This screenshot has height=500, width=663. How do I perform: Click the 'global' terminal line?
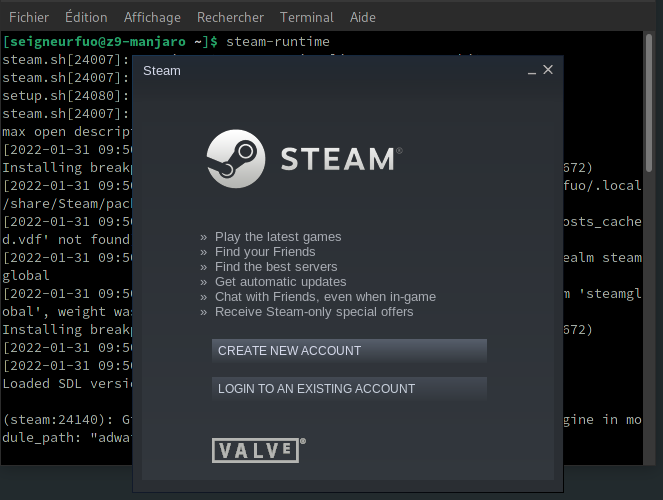pos(26,276)
